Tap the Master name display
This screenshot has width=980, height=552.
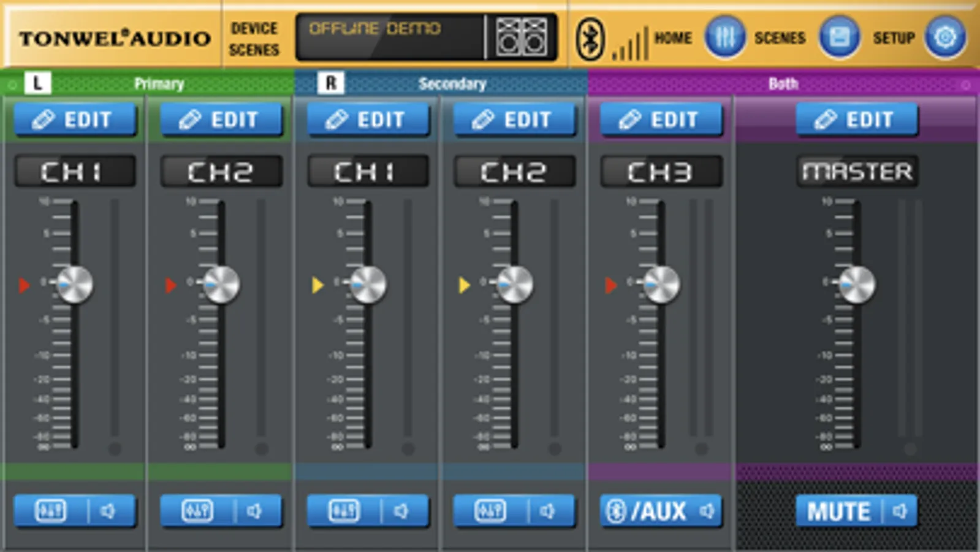pyautogui.click(x=857, y=172)
